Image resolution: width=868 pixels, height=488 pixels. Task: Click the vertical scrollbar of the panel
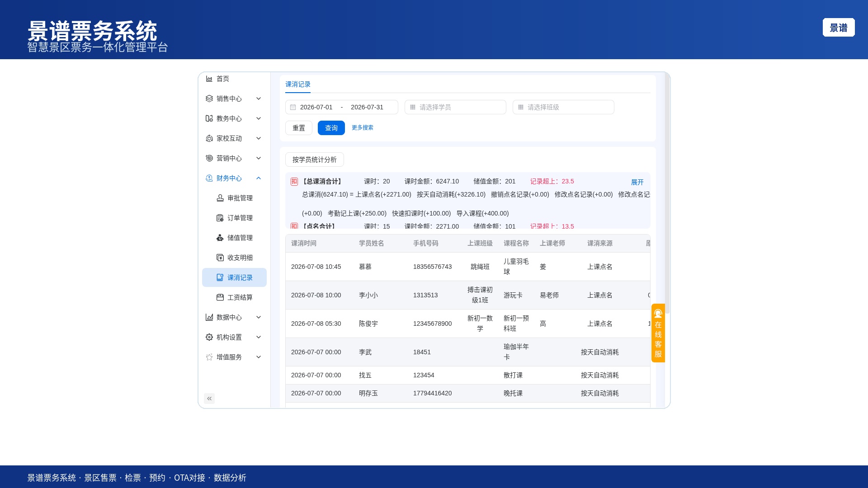tap(667, 193)
